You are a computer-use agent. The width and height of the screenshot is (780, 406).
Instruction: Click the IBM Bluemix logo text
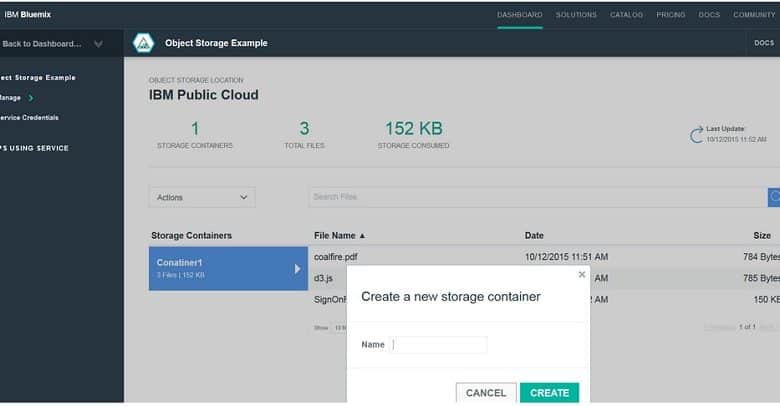[x=28, y=14]
